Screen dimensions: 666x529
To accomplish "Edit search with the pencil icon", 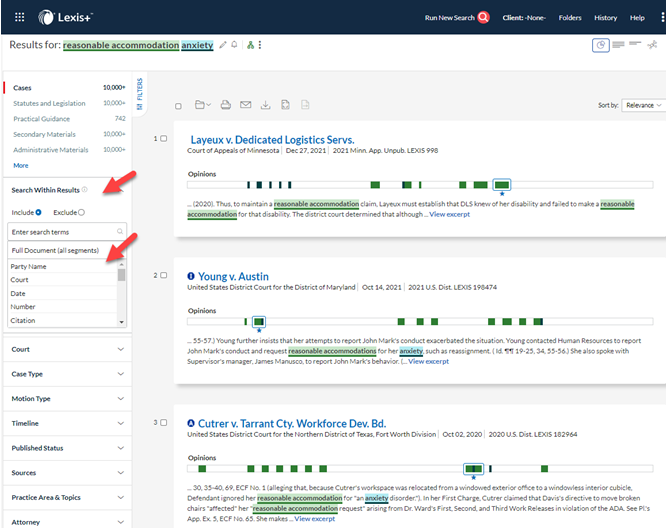I will [223, 45].
